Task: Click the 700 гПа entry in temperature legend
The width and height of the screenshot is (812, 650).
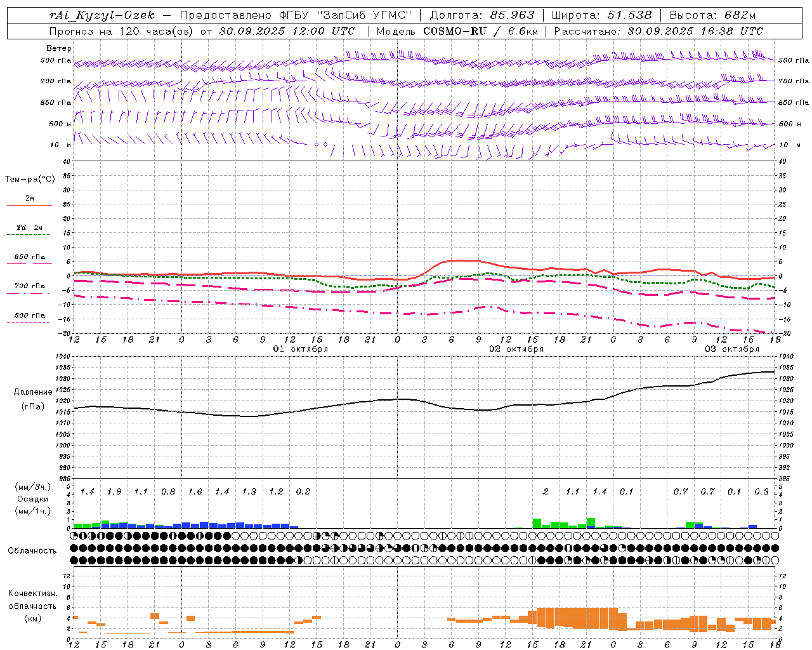Action: [x=30, y=286]
